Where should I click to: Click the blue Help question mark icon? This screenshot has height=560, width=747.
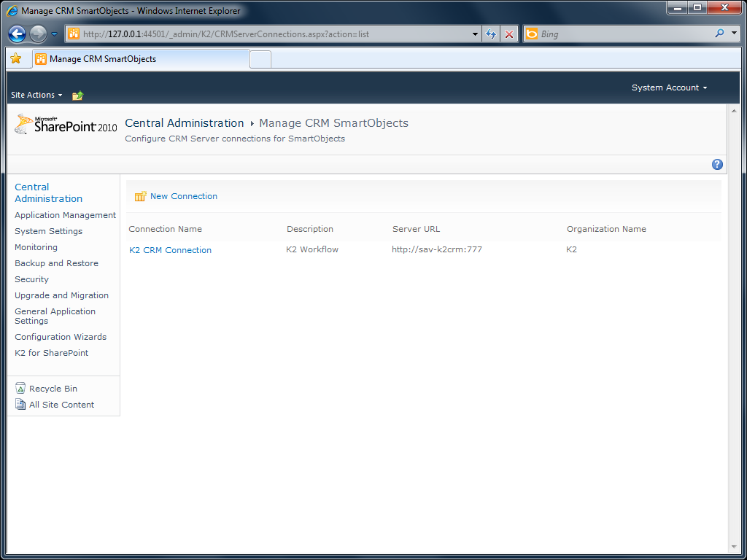tap(717, 164)
